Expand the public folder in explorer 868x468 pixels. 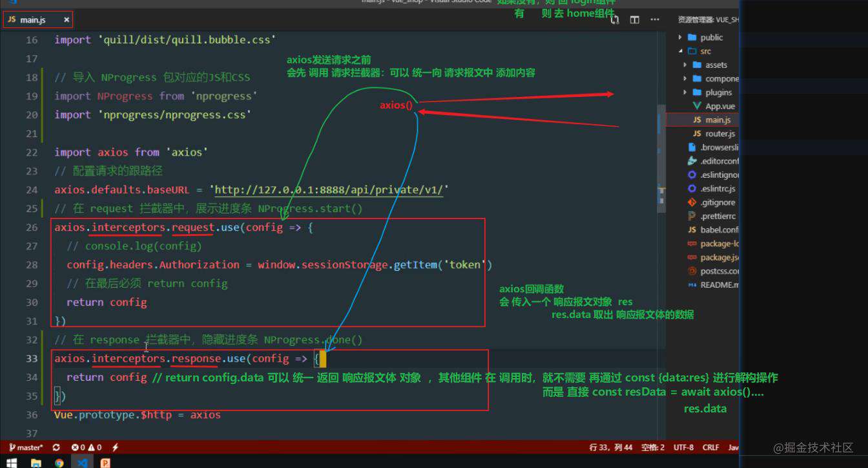click(x=681, y=37)
